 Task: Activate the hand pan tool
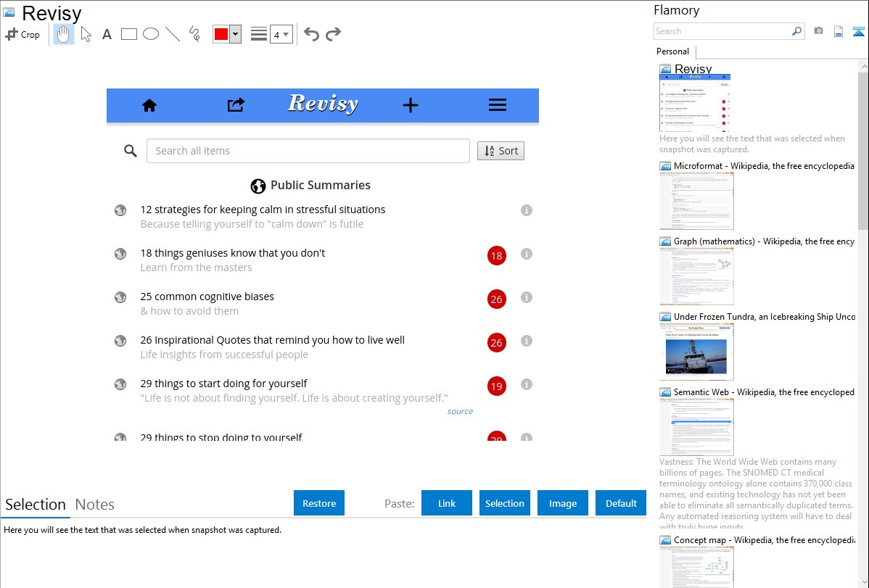(x=63, y=34)
